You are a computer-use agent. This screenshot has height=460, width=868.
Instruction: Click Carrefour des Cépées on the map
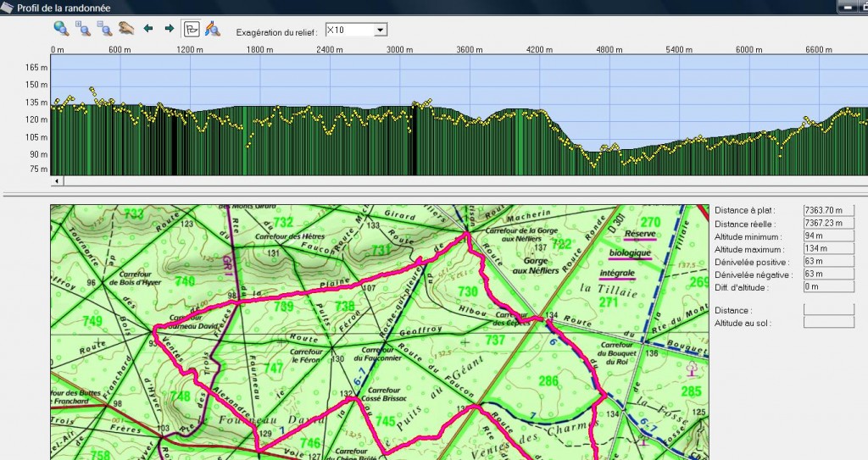click(x=512, y=319)
